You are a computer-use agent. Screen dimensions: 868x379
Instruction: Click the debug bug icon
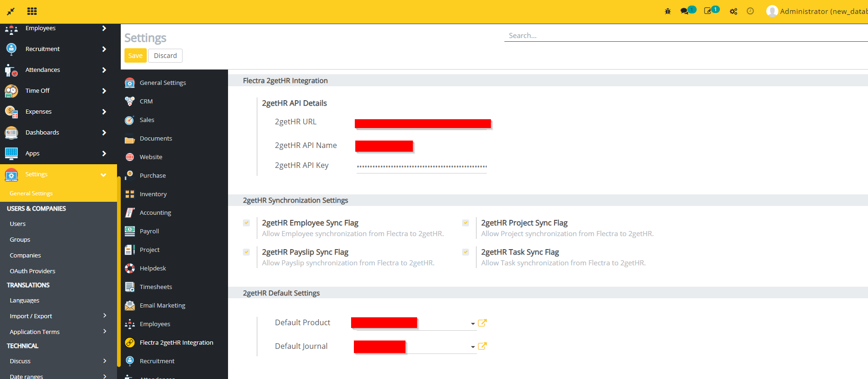tap(667, 11)
